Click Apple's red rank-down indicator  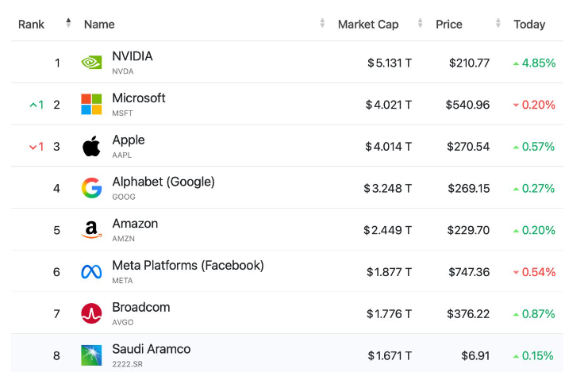(x=36, y=147)
